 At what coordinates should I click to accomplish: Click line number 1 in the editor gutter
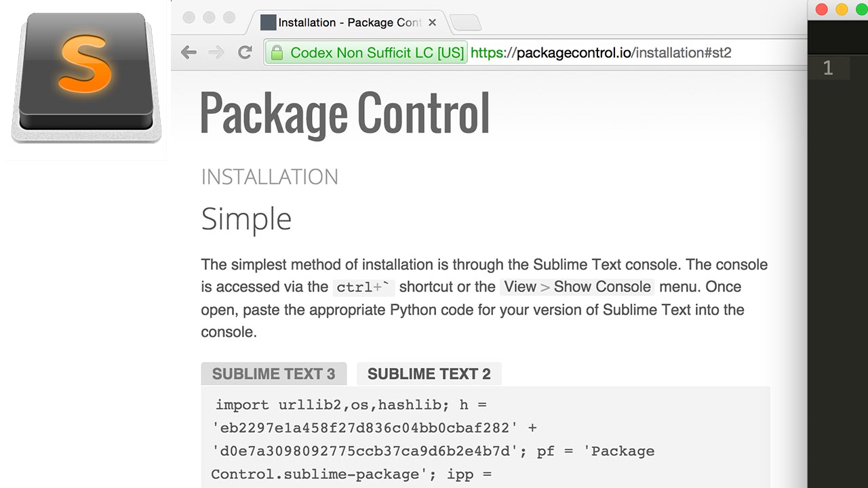pyautogui.click(x=827, y=68)
